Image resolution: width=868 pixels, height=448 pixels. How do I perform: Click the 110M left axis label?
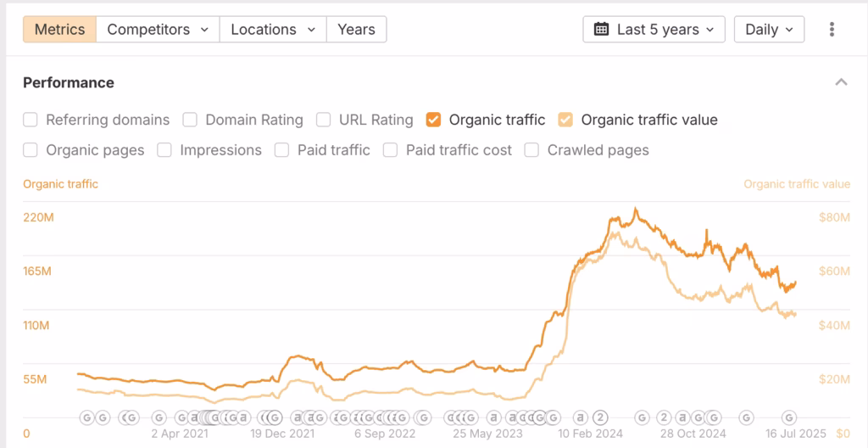pos(36,326)
